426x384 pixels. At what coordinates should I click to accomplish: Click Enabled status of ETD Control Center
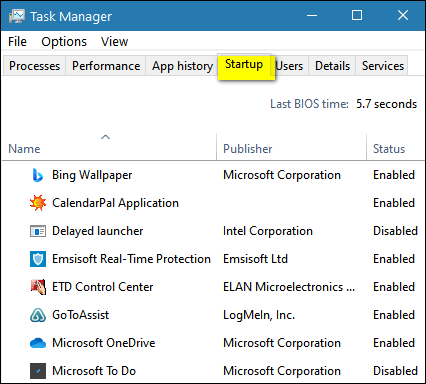394,287
